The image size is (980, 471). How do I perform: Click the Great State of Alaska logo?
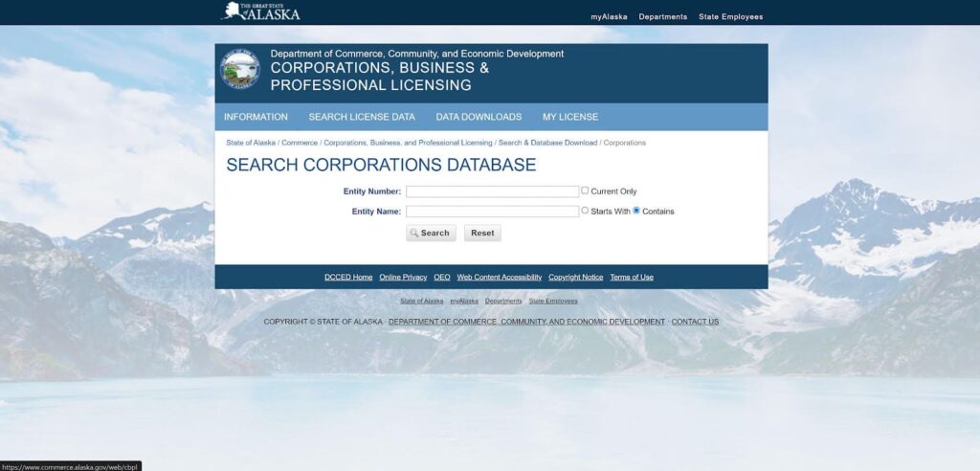(261, 12)
